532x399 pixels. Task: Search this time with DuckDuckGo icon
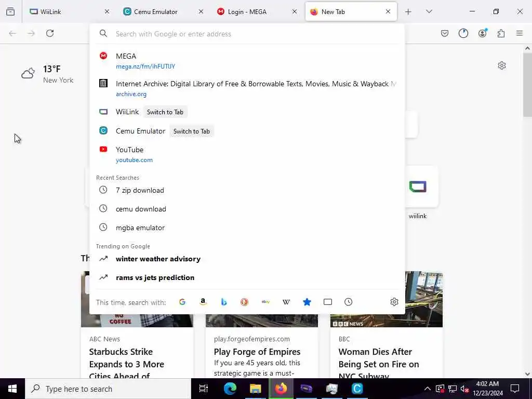[x=244, y=302]
